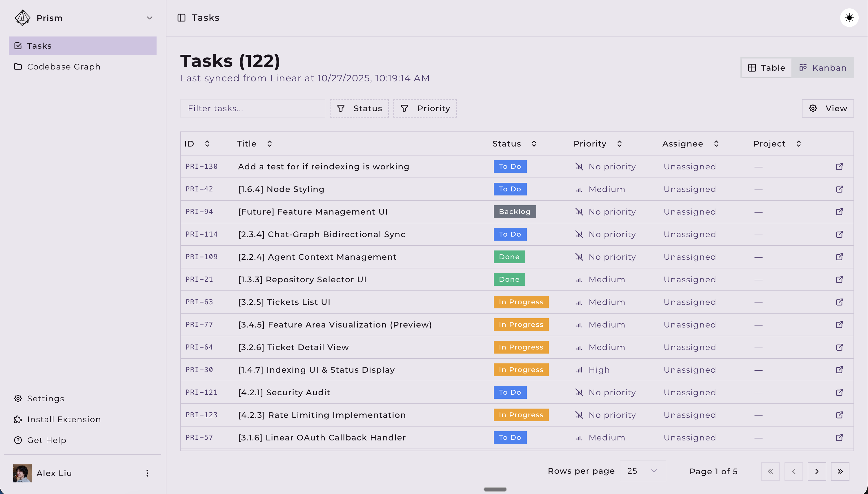This screenshot has width=868, height=494.
Task: Click the Get Help question mark icon
Action: pyautogui.click(x=18, y=440)
